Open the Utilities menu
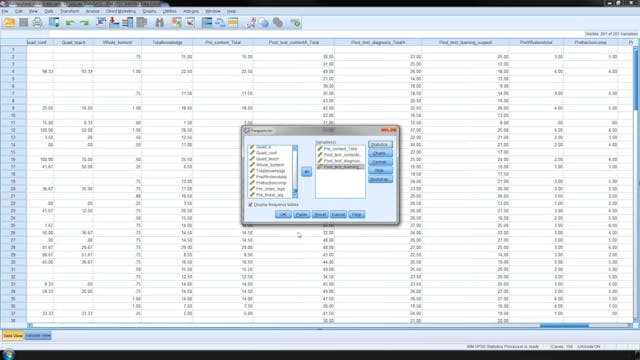Image resolution: width=640 pixels, height=360 pixels. point(170,11)
